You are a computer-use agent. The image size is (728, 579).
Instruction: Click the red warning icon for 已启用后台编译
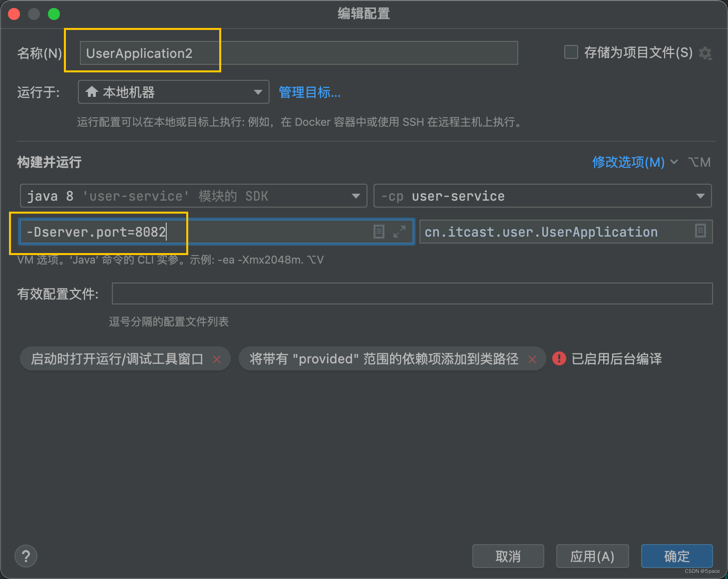pyautogui.click(x=559, y=358)
